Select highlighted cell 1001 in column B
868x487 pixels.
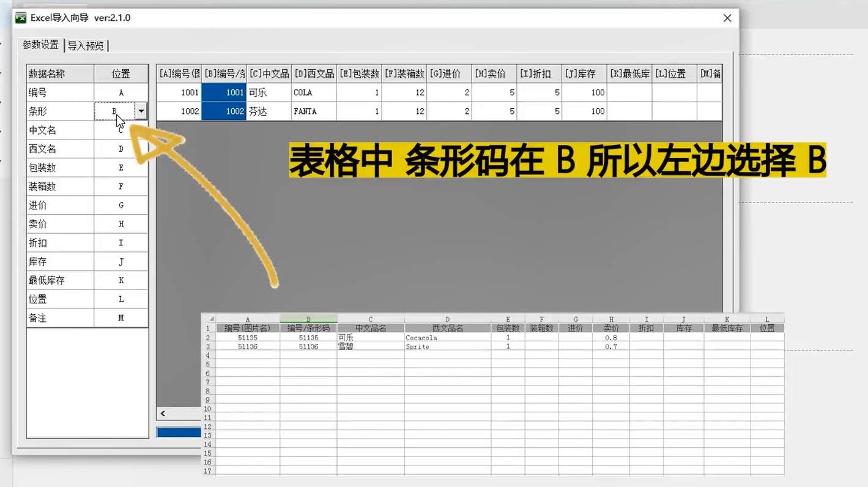(x=224, y=92)
